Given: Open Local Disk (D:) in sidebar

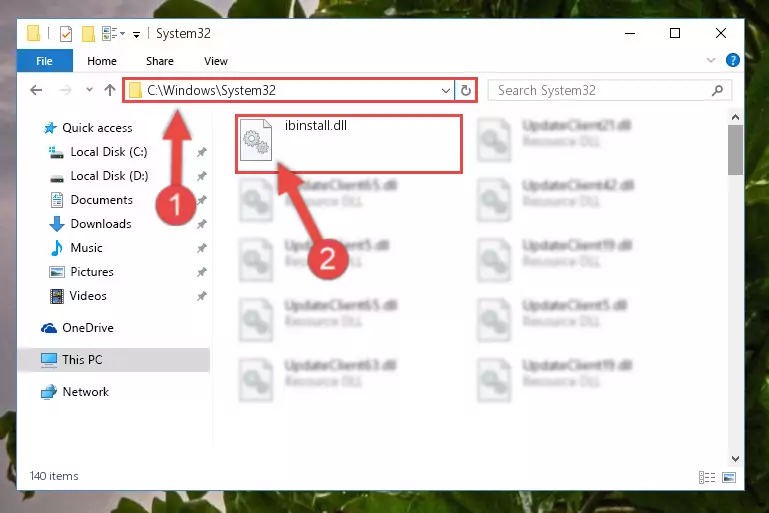Looking at the screenshot, I should tap(109, 176).
